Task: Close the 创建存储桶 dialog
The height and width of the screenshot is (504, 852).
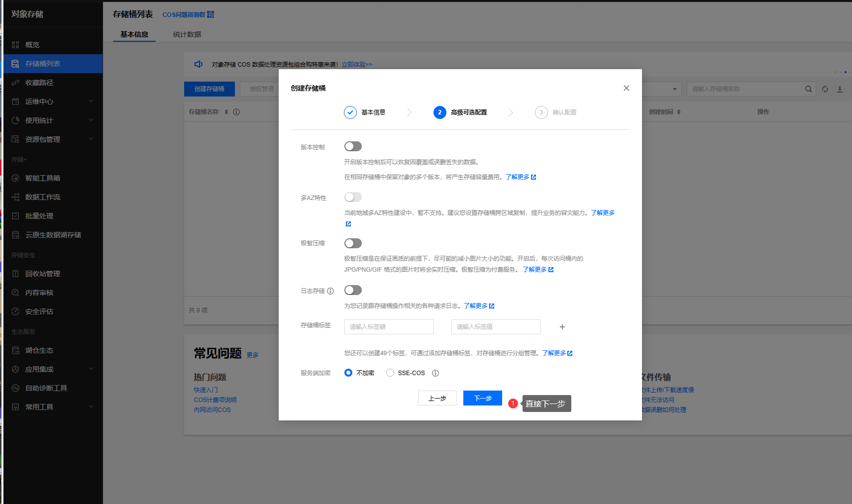Action: (x=626, y=88)
